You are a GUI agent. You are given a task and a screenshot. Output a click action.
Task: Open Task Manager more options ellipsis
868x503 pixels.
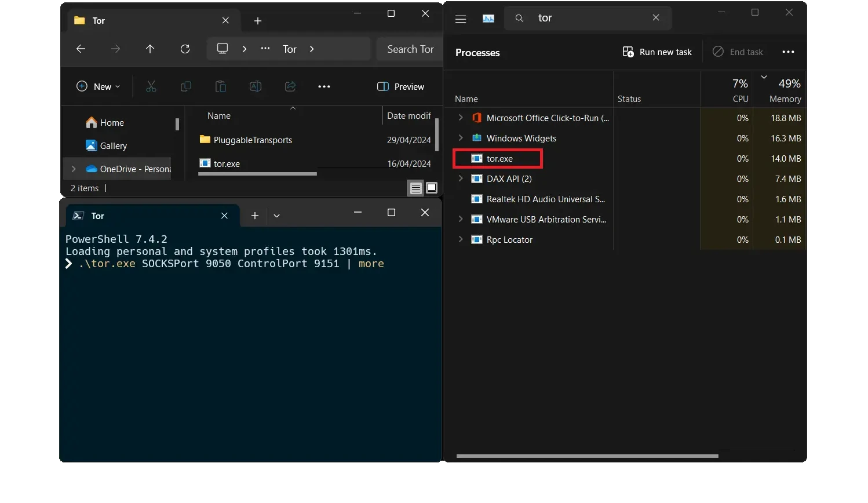click(788, 52)
